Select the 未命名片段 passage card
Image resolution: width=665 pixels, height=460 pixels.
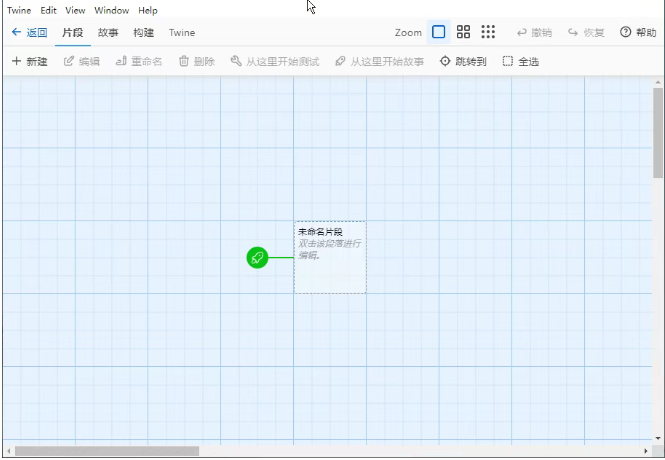[330, 257]
